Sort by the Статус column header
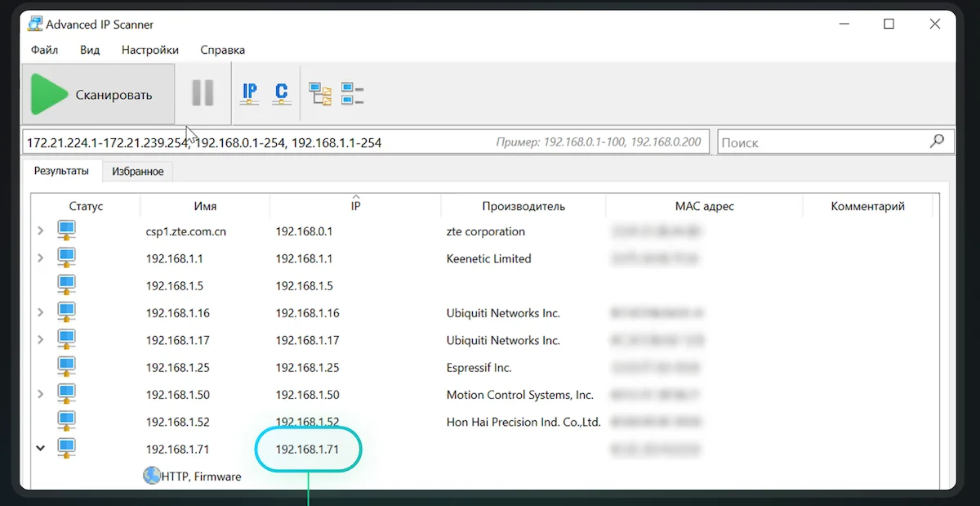This screenshot has width=980, height=506. 86,206
